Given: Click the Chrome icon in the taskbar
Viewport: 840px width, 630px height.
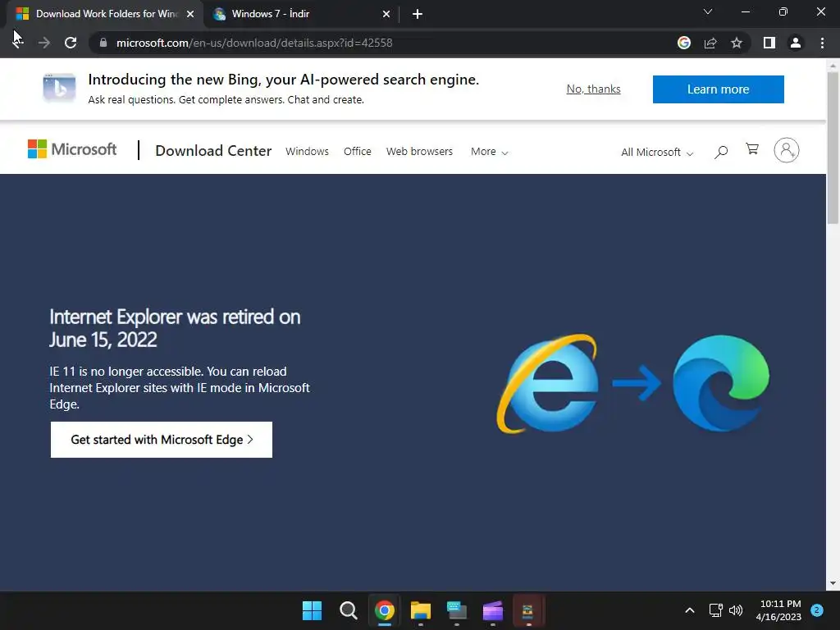Looking at the screenshot, I should [x=384, y=610].
